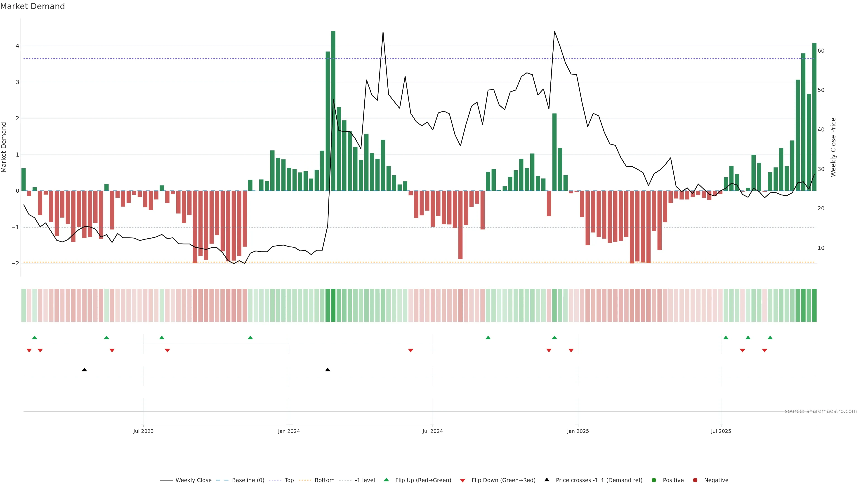Click Flip Up green triangle legend icon
The width and height of the screenshot is (868, 488).
click(387, 480)
